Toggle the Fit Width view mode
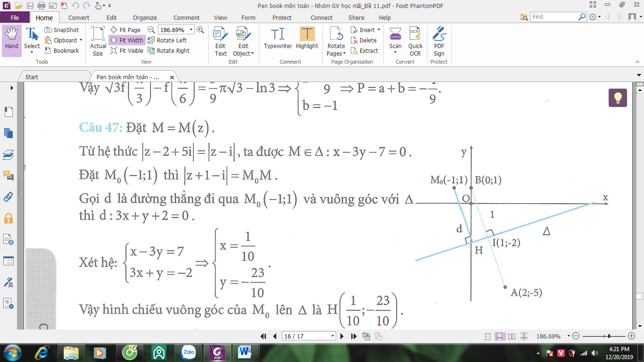Image resolution: width=644 pixels, height=362 pixels. pyautogui.click(x=127, y=41)
